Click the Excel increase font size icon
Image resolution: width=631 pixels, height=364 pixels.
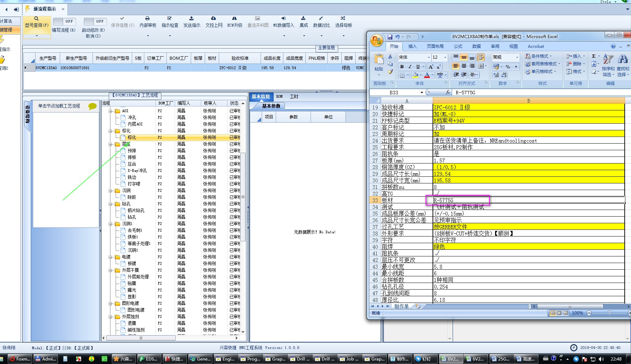pyautogui.click(x=431, y=67)
